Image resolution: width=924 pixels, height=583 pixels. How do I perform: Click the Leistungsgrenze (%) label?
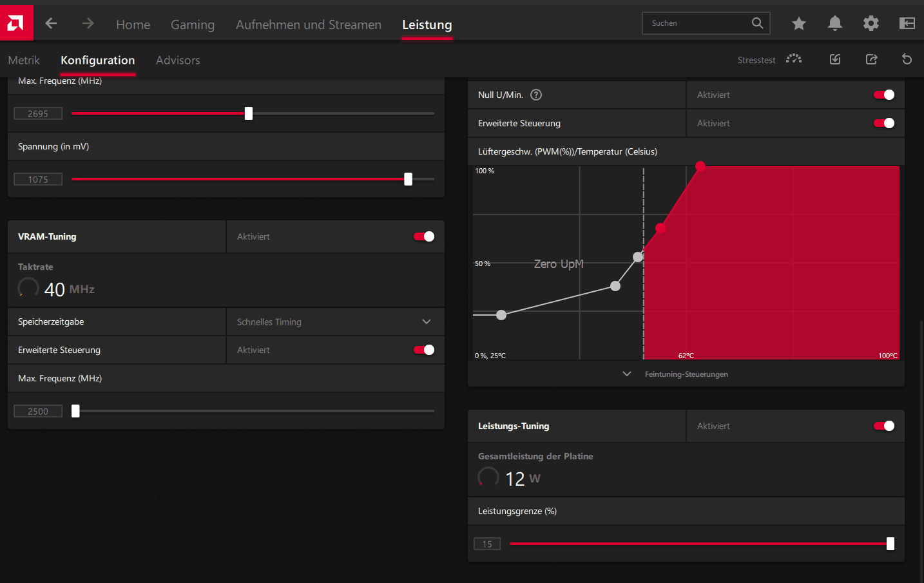point(517,511)
